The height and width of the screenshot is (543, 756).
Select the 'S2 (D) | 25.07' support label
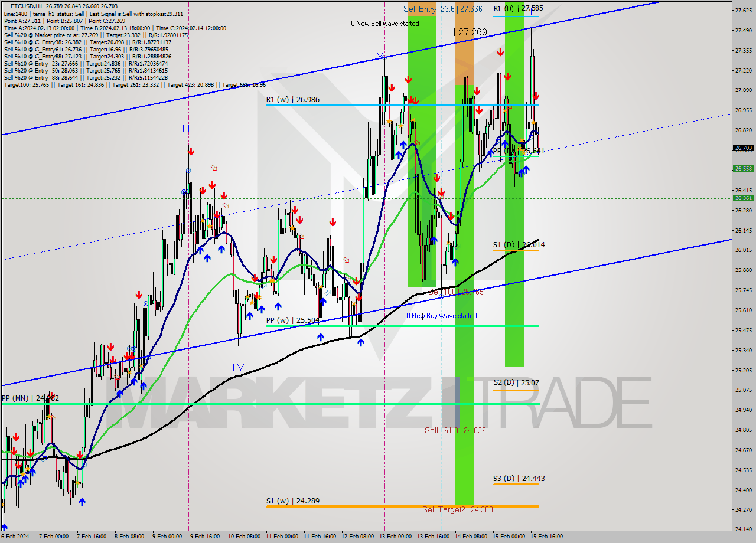pyautogui.click(x=516, y=382)
